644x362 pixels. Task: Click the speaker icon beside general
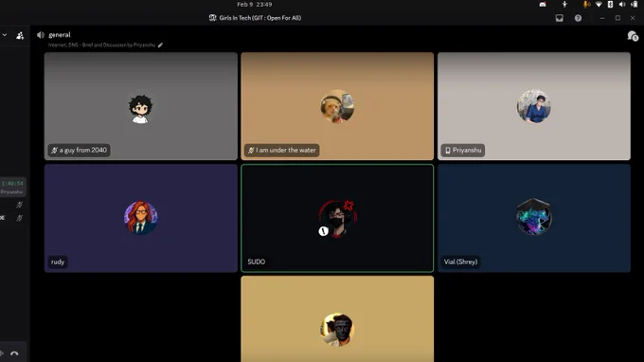click(x=40, y=35)
